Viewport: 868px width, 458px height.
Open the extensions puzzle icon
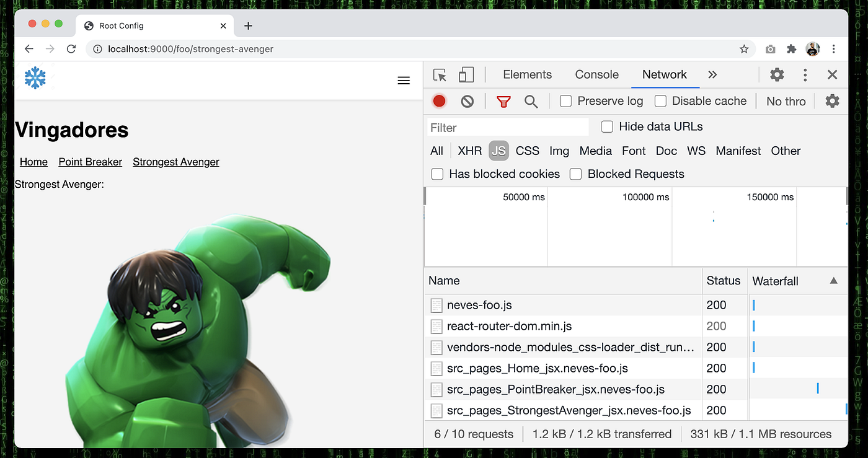click(x=791, y=49)
